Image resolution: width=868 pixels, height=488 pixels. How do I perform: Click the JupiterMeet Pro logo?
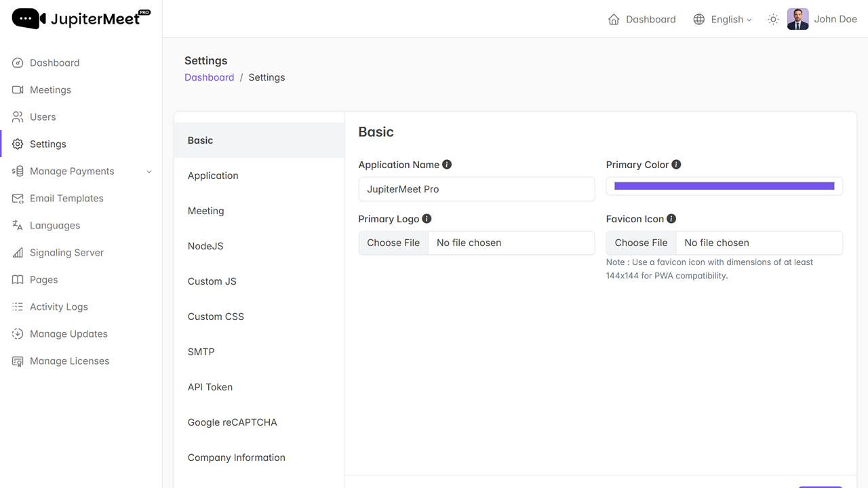(81, 18)
